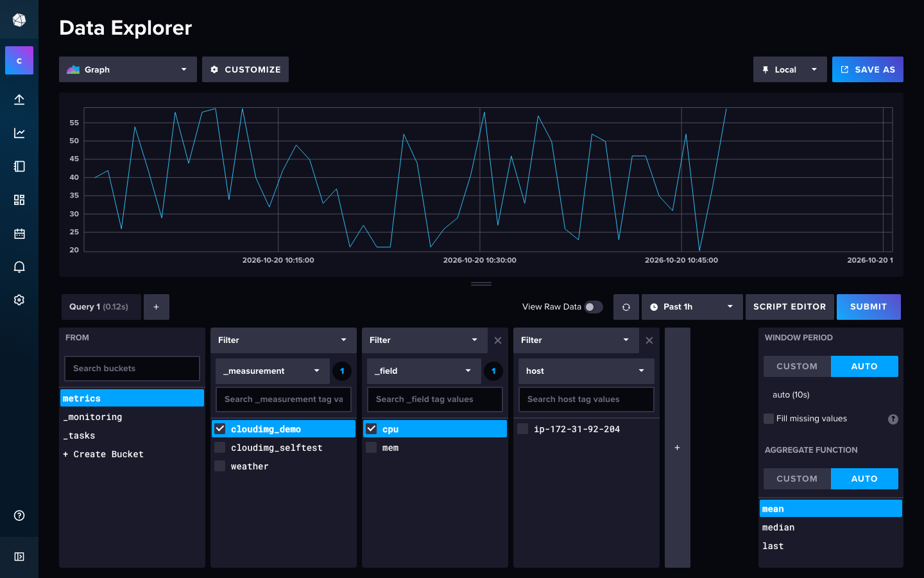The image size is (924, 578).
Task: Open the host tag key dropdown
Action: [x=586, y=371]
